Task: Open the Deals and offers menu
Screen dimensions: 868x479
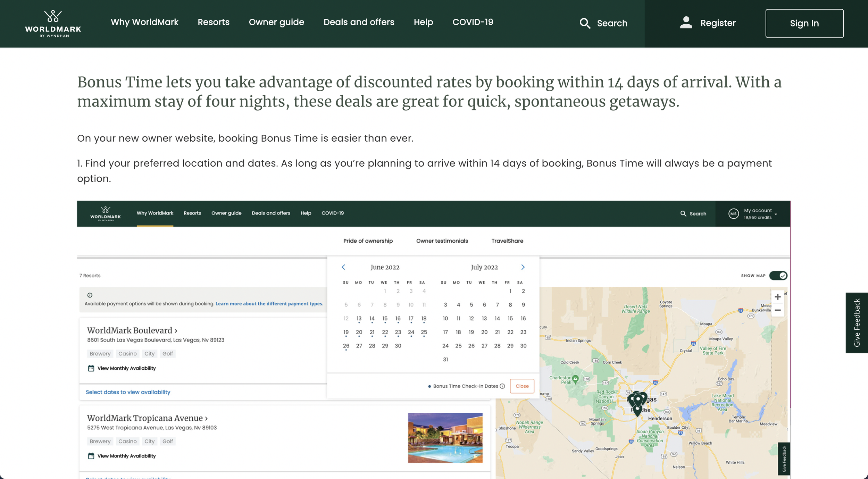Action: [359, 22]
